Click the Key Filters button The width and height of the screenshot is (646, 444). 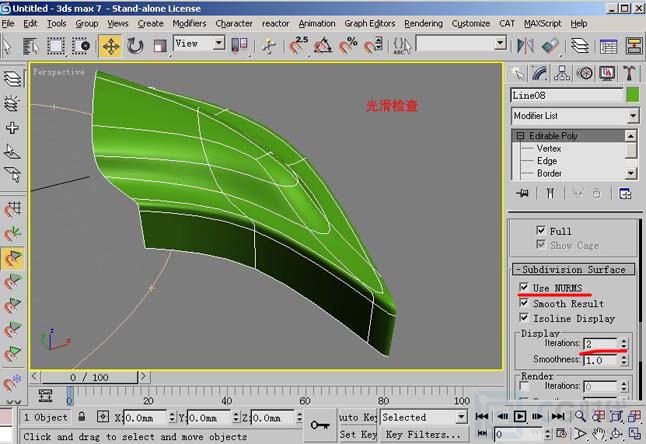point(423,434)
